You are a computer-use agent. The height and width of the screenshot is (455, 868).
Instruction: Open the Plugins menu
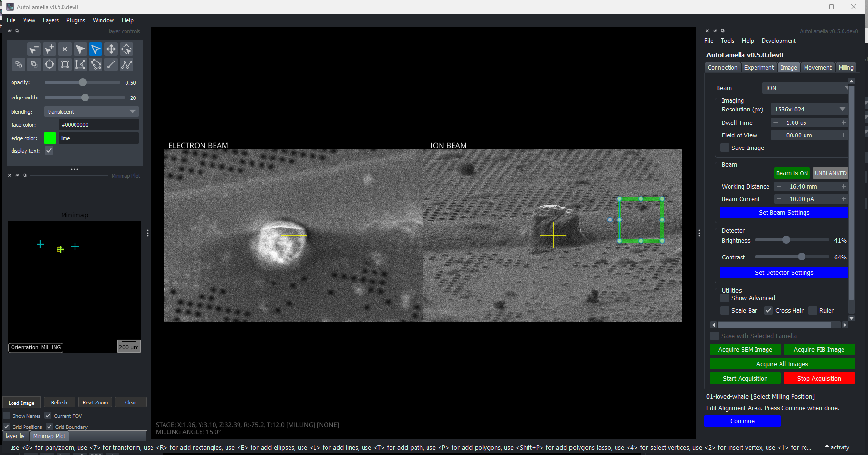point(75,20)
